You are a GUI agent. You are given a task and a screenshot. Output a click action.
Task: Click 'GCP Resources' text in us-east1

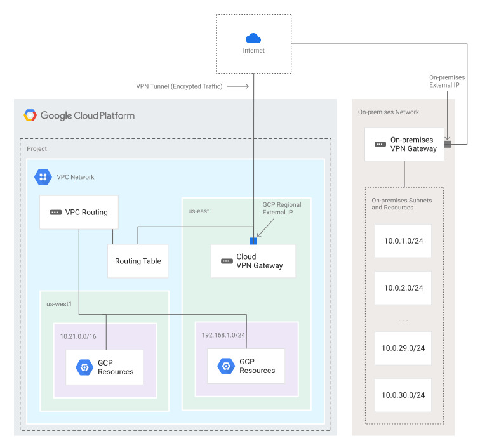pyautogui.click(x=257, y=366)
